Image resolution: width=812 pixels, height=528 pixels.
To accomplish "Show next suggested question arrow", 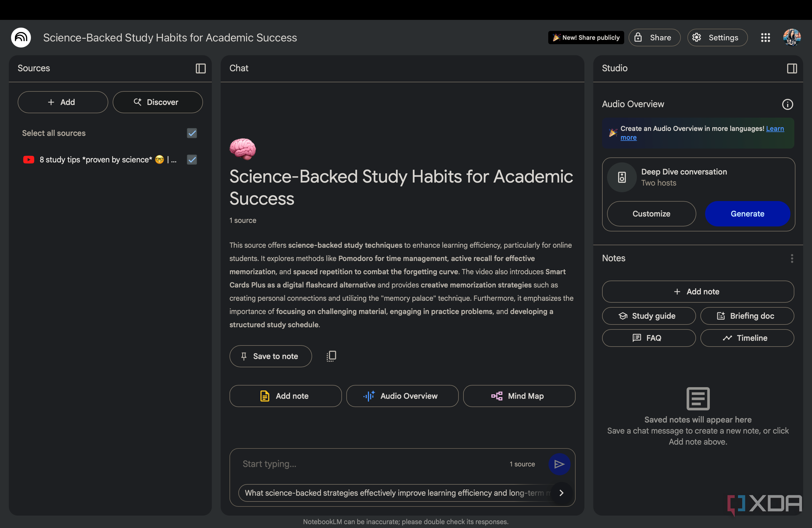I will coord(561,493).
